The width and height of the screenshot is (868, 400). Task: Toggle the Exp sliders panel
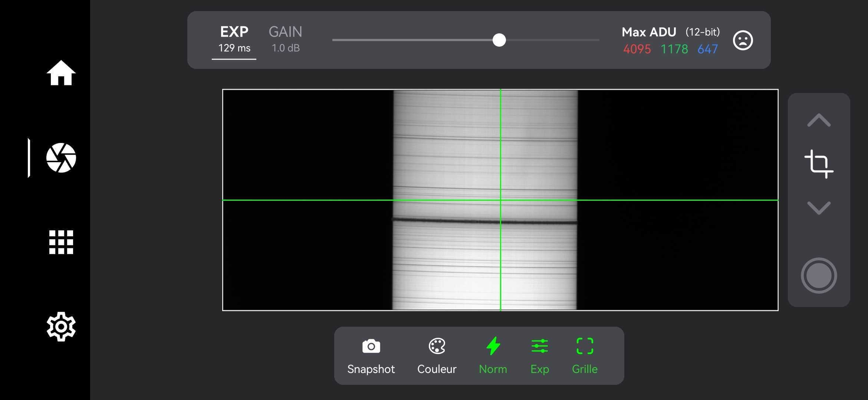(x=539, y=355)
